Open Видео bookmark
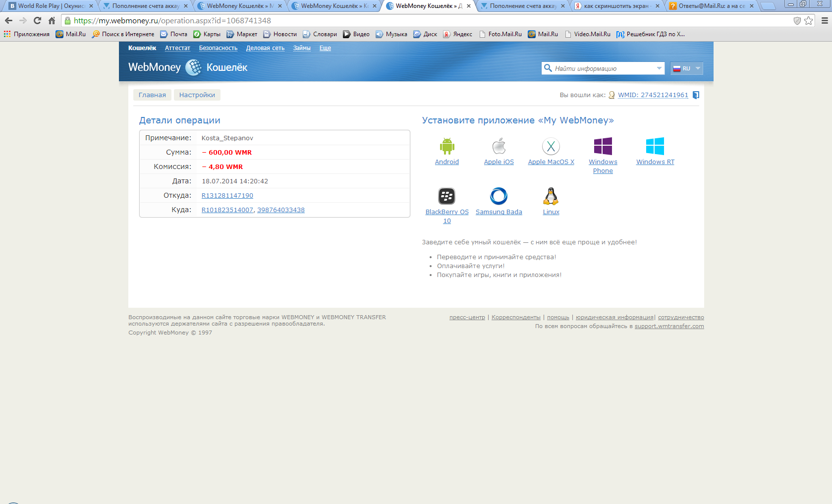832x504 pixels. click(356, 34)
